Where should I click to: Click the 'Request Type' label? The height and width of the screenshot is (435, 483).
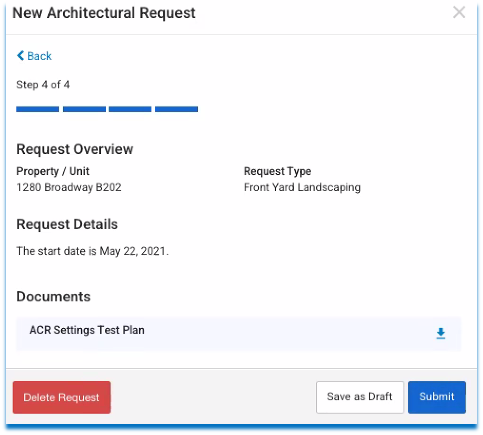tap(277, 171)
